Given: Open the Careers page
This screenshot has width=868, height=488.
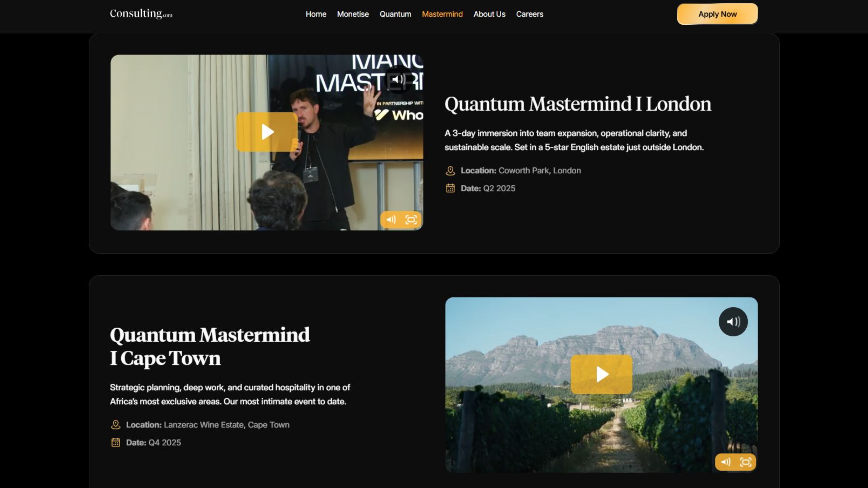Looking at the screenshot, I should coord(529,14).
